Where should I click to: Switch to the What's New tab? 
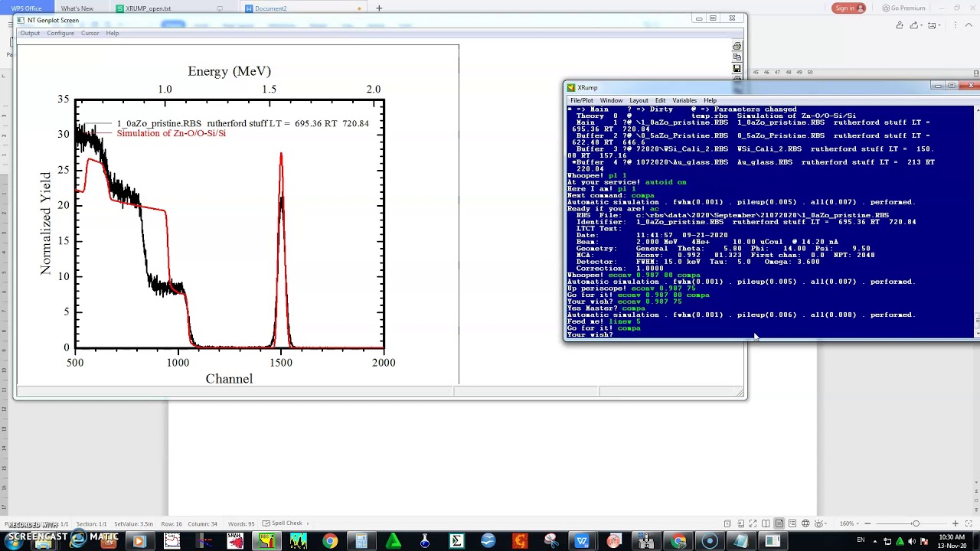[77, 8]
